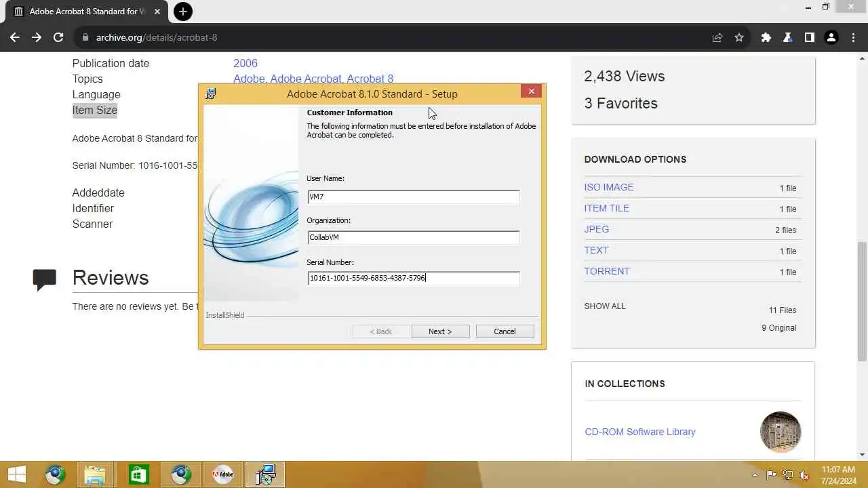The image size is (868, 488).
Task: Click the setup dialog title bar icon
Action: (211, 94)
